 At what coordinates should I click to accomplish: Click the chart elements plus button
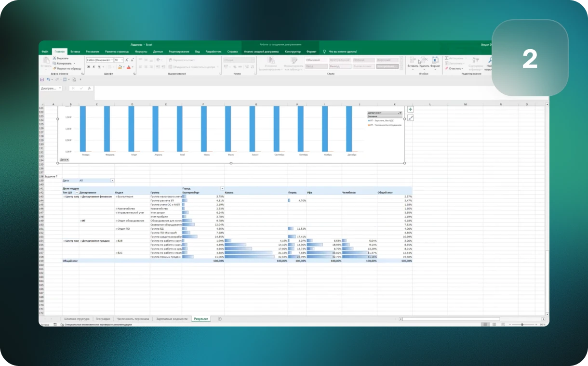pyautogui.click(x=410, y=109)
